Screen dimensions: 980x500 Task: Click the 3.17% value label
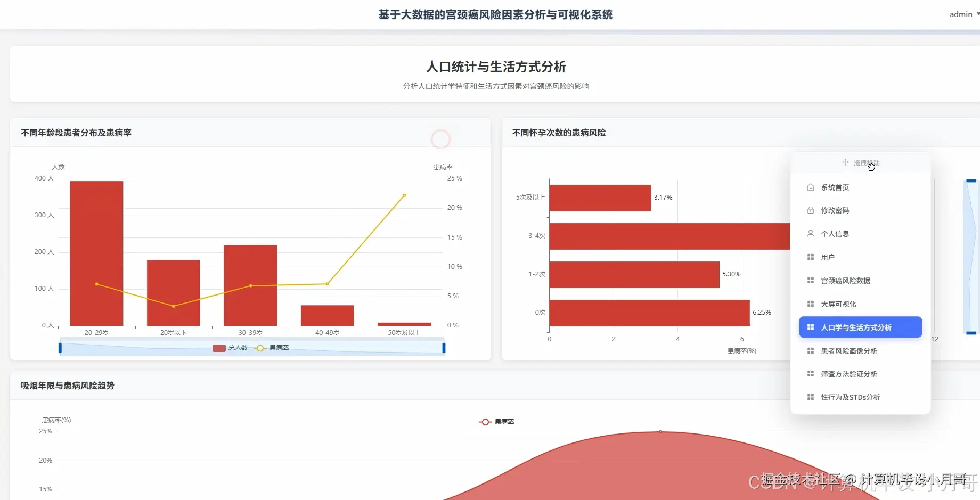click(x=663, y=198)
